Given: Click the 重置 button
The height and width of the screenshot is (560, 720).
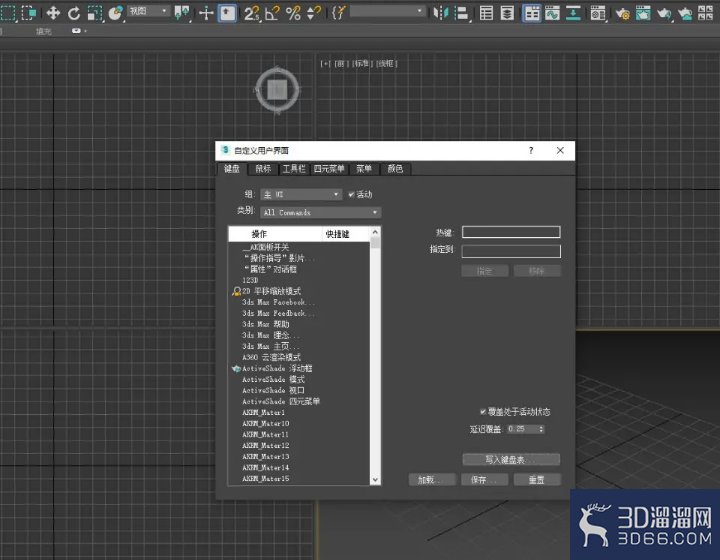Looking at the screenshot, I should pos(537,480).
